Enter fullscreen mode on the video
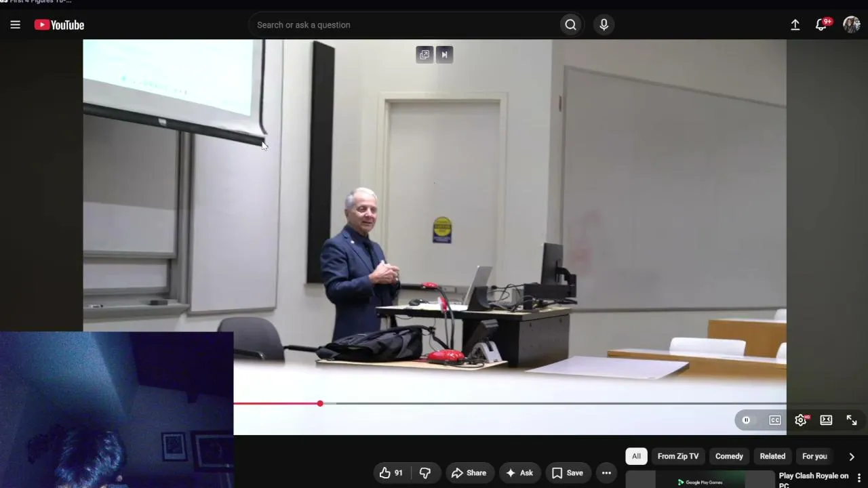The width and height of the screenshot is (868, 488). (852, 420)
